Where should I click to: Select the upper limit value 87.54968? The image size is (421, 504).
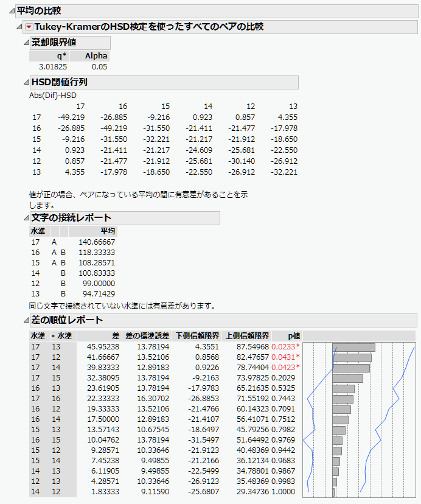(252, 347)
